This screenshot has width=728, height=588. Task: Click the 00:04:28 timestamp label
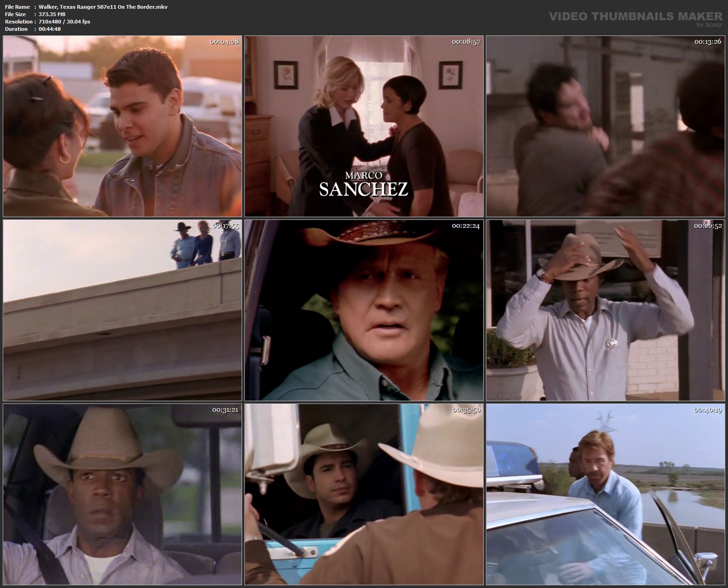click(x=225, y=42)
